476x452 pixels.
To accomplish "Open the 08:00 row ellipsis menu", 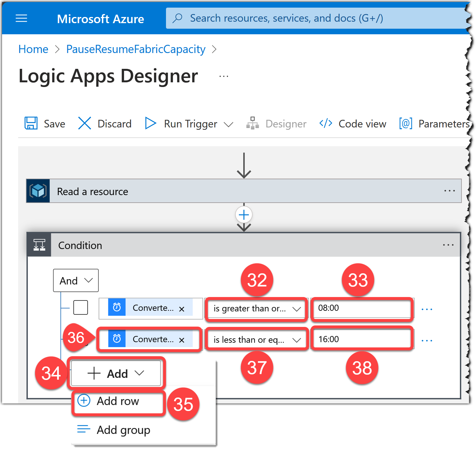I will tap(427, 309).
